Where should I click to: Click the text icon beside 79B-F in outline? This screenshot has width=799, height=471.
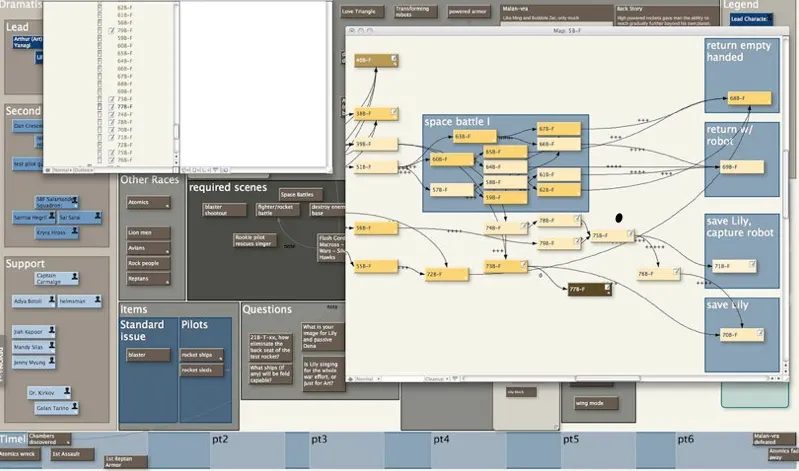click(112, 31)
